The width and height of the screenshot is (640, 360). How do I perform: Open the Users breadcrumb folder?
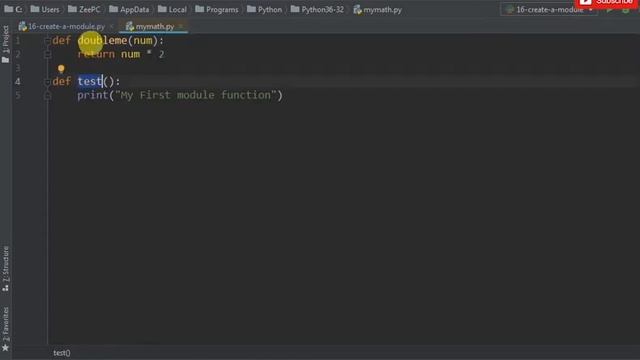(x=45, y=9)
